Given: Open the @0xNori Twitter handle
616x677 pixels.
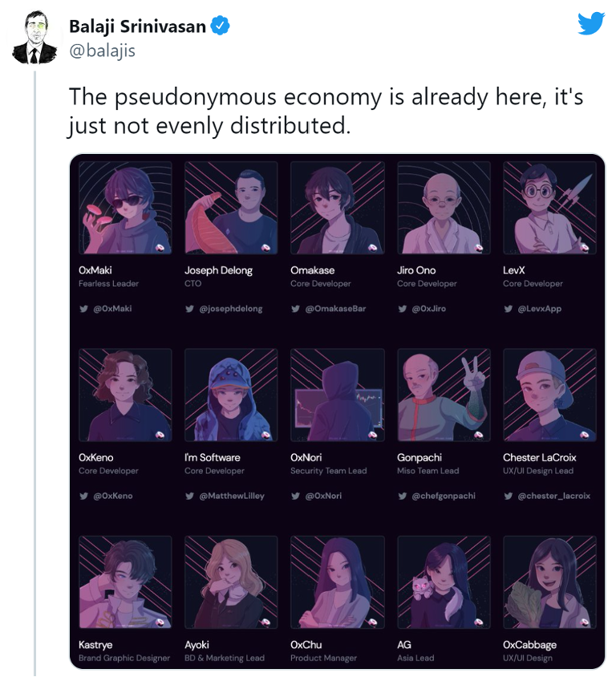Looking at the screenshot, I should 323,496.
